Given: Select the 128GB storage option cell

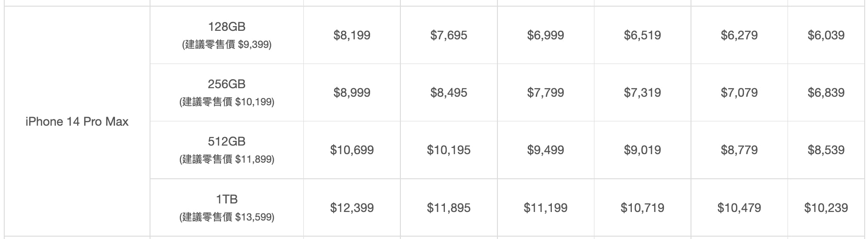Looking at the screenshot, I should [227, 35].
